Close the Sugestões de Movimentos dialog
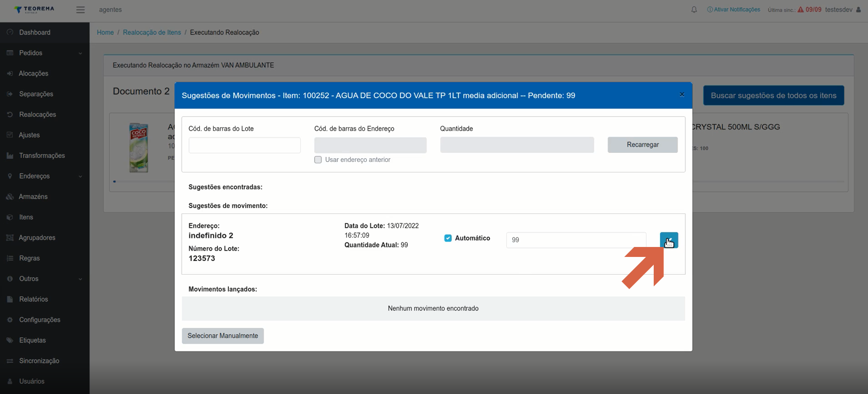The image size is (868, 394). click(x=682, y=95)
